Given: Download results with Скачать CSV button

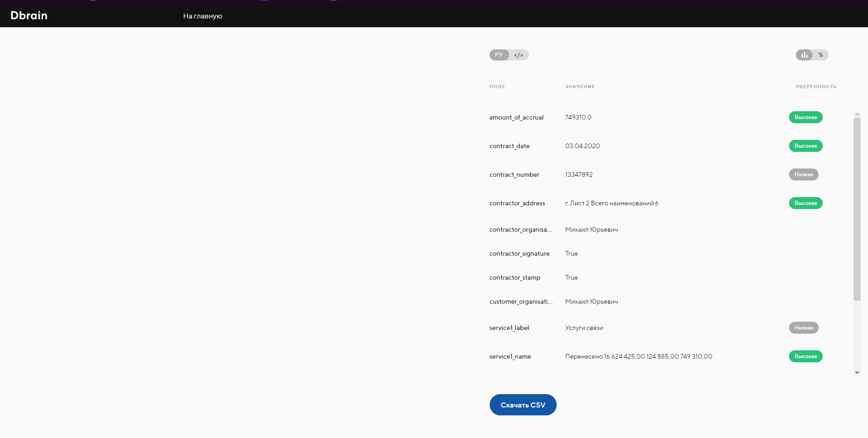Looking at the screenshot, I should pyautogui.click(x=523, y=405).
